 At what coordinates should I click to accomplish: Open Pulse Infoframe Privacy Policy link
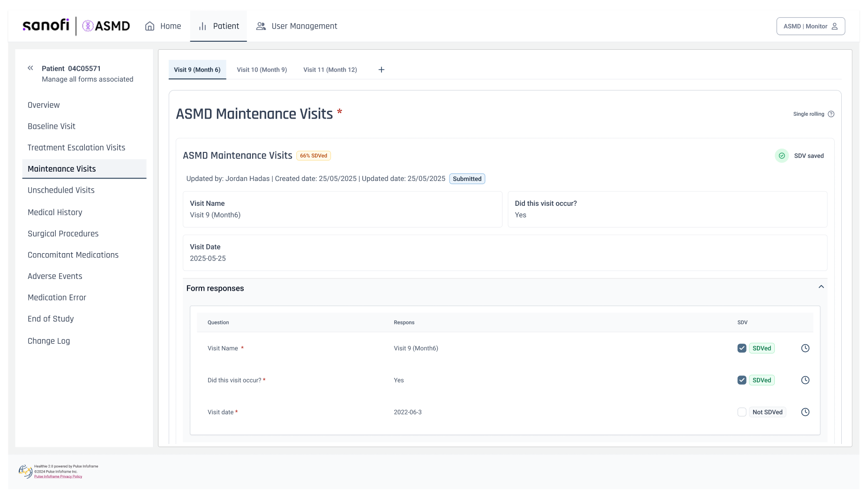58,476
